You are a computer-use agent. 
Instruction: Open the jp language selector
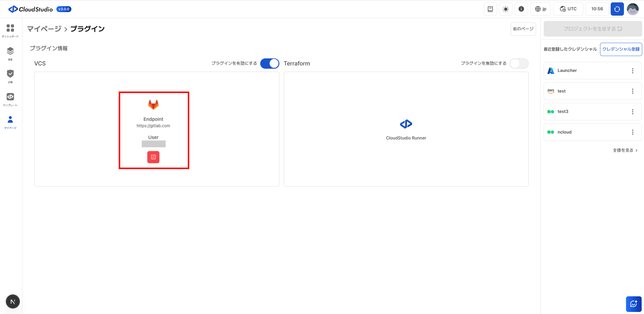click(x=541, y=9)
